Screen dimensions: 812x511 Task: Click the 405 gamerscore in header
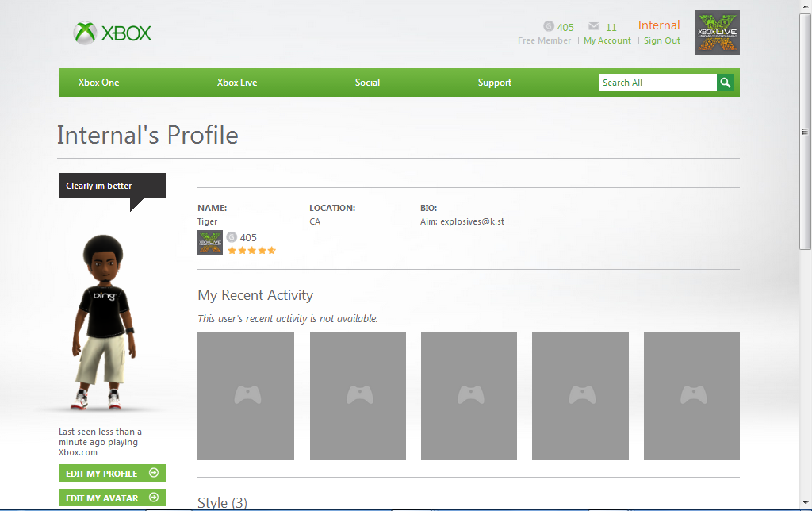pyautogui.click(x=565, y=27)
